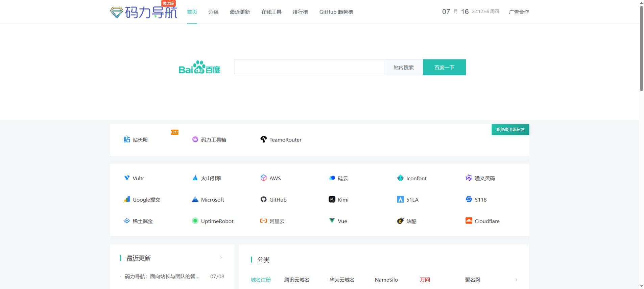This screenshot has height=289, width=644.
Task: Click the Microsoft icon
Action: pyautogui.click(x=195, y=200)
